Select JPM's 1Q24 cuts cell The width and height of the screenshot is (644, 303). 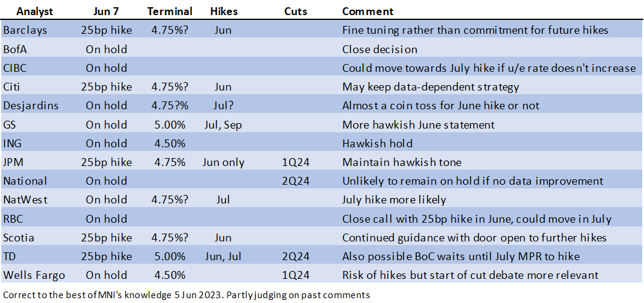coord(295,162)
